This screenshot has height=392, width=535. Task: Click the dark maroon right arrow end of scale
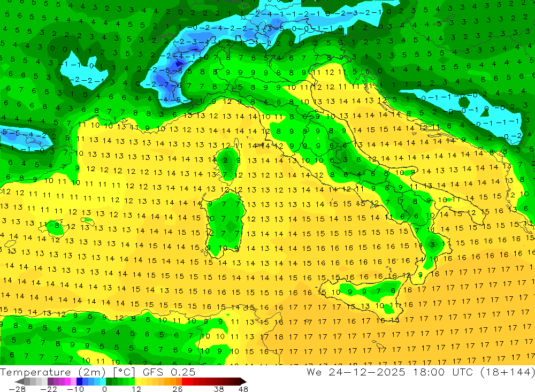click(243, 381)
